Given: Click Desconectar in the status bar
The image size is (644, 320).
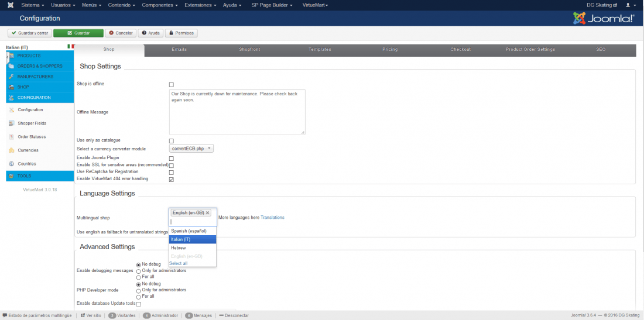Looking at the screenshot, I should [x=234, y=315].
